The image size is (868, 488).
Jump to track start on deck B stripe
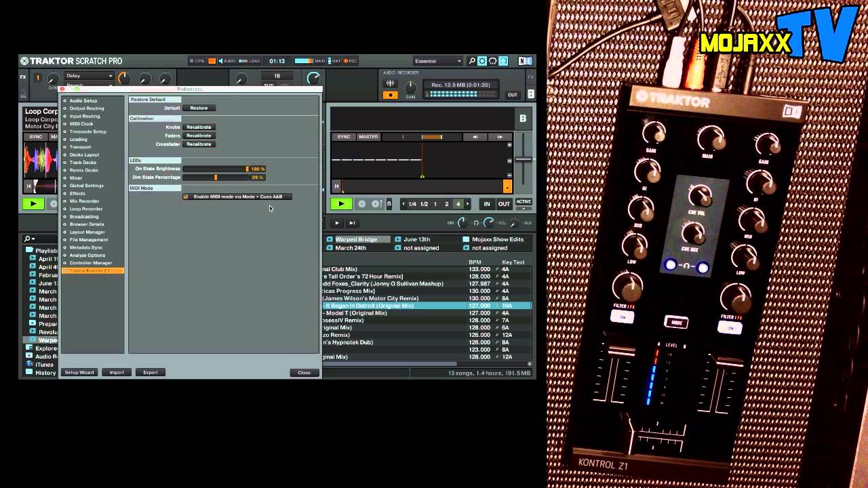click(336, 186)
